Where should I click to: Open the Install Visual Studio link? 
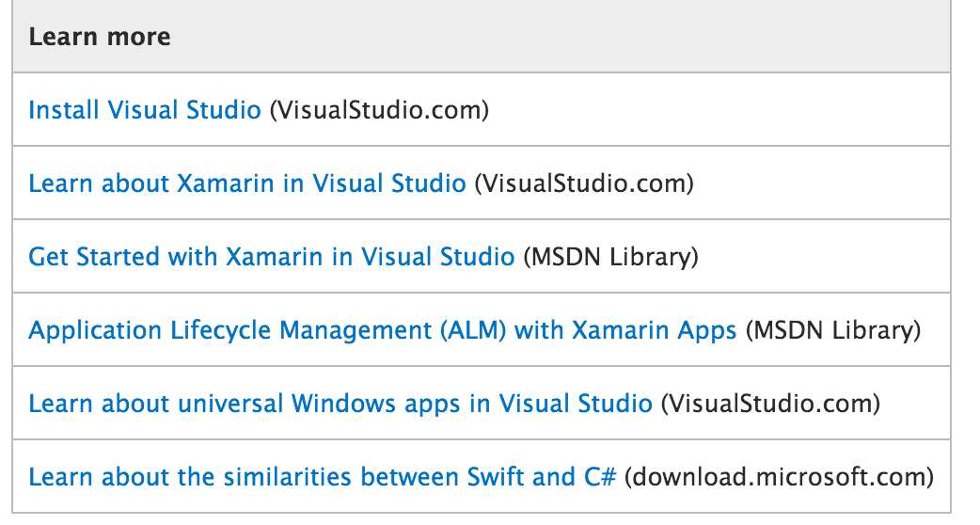pyautogui.click(x=145, y=110)
